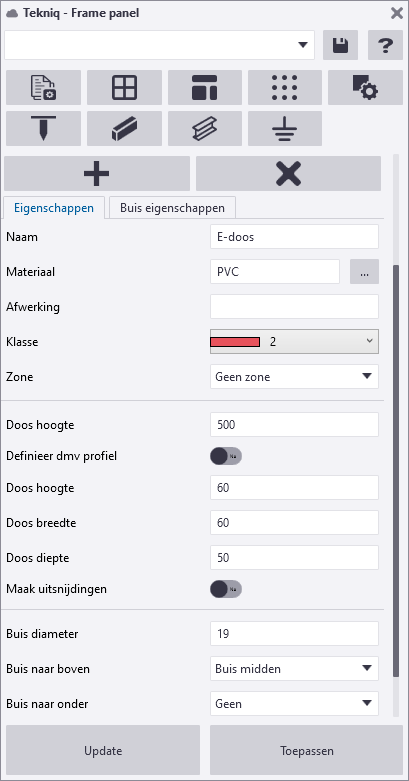409x781 pixels.
Task: Open the Zone dropdown showing Geen zone
Action: pyautogui.click(x=294, y=377)
